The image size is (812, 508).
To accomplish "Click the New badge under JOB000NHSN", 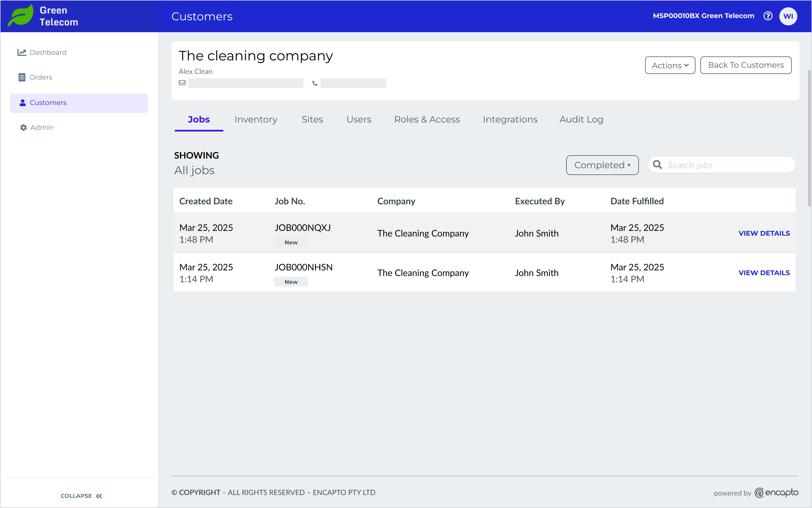I will click(x=291, y=282).
